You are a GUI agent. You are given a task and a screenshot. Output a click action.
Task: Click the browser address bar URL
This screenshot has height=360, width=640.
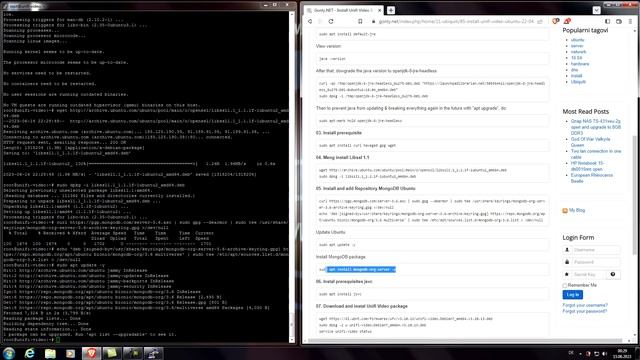coord(456,21)
